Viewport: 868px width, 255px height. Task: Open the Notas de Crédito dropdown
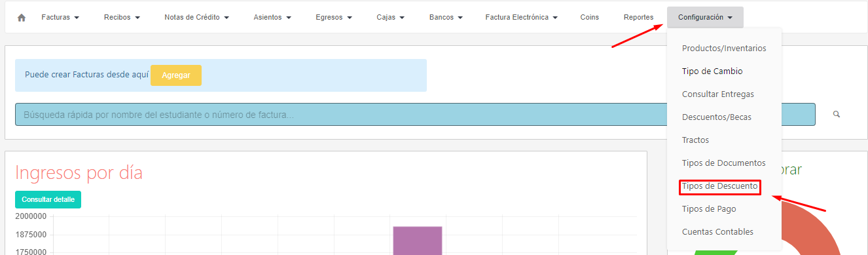196,18
